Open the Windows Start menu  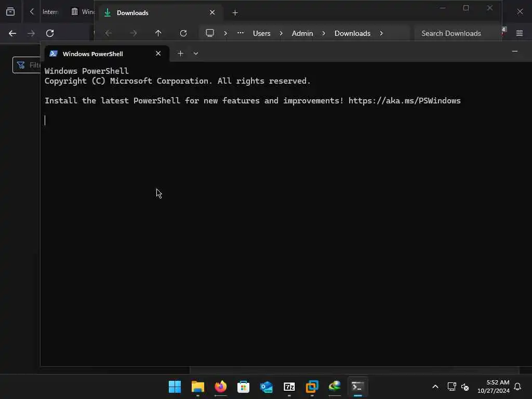point(175,387)
